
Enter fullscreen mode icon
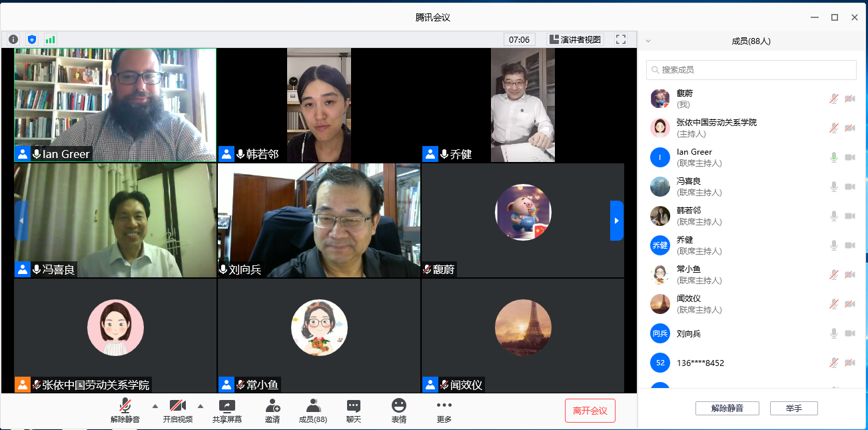[621, 39]
